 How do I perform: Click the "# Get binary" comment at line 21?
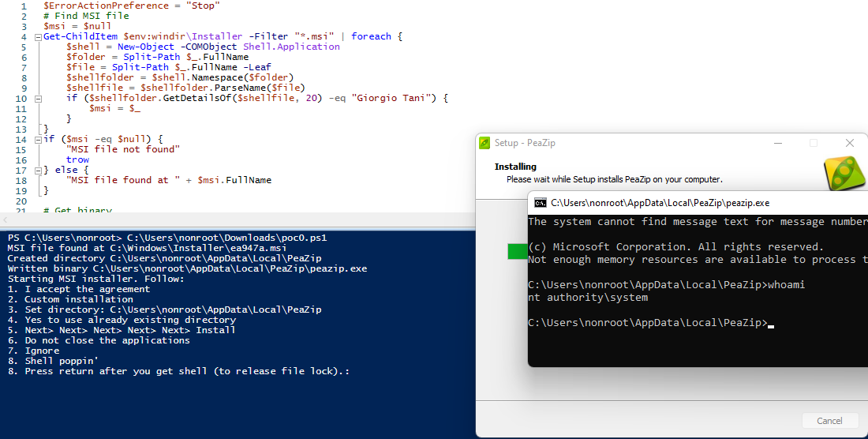(x=77, y=210)
